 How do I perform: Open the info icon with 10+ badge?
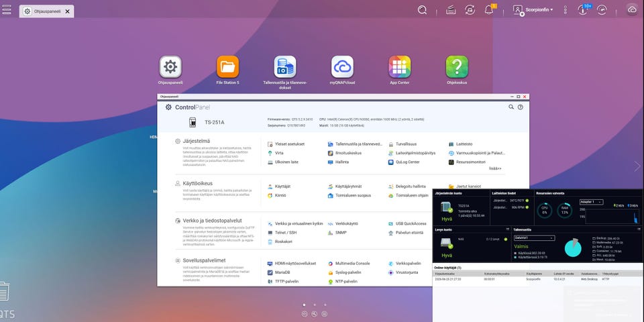[x=583, y=10]
